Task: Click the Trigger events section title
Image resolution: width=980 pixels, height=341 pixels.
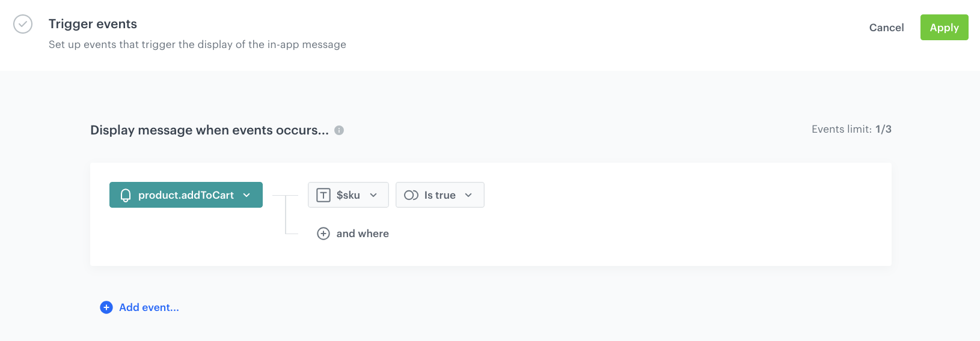Action: coord(93,24)
